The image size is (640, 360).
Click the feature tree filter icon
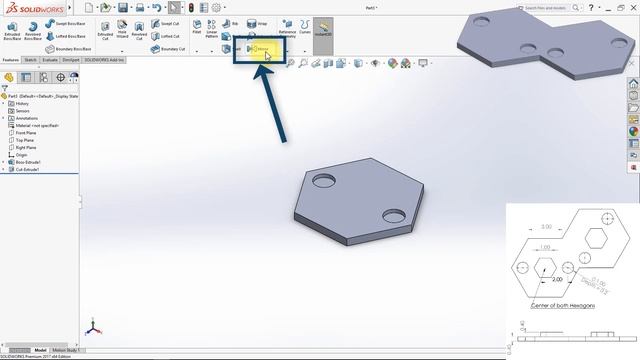coord(4,88)
